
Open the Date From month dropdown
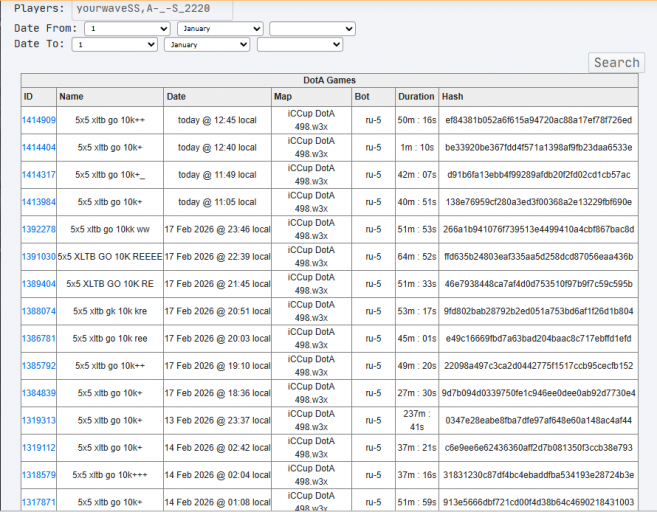[220, 28]
